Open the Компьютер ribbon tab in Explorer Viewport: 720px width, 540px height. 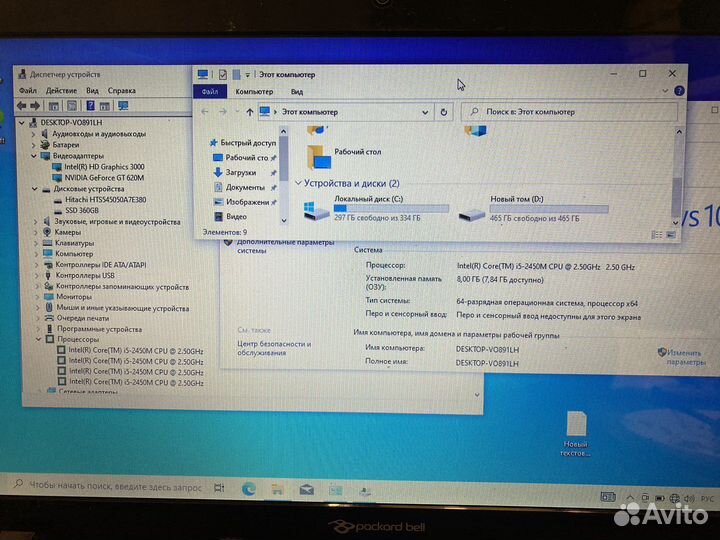point(254,92)
